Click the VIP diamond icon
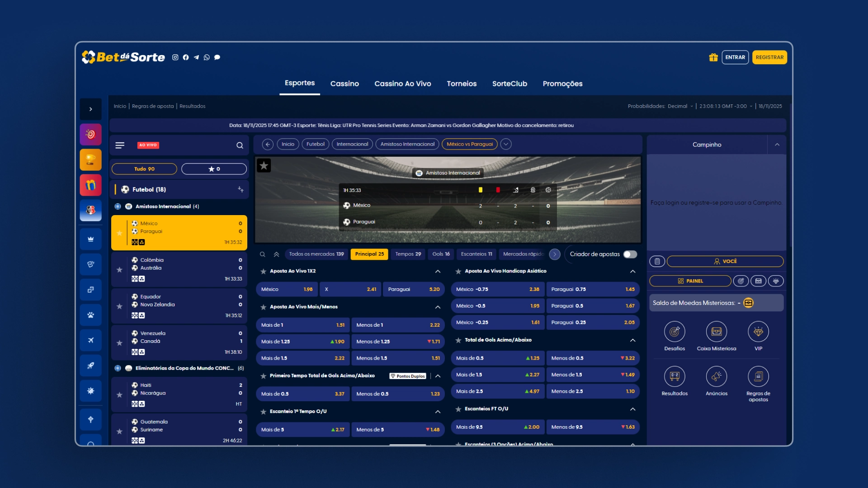Viewport: 868px width, 488px height. (758, 332)
